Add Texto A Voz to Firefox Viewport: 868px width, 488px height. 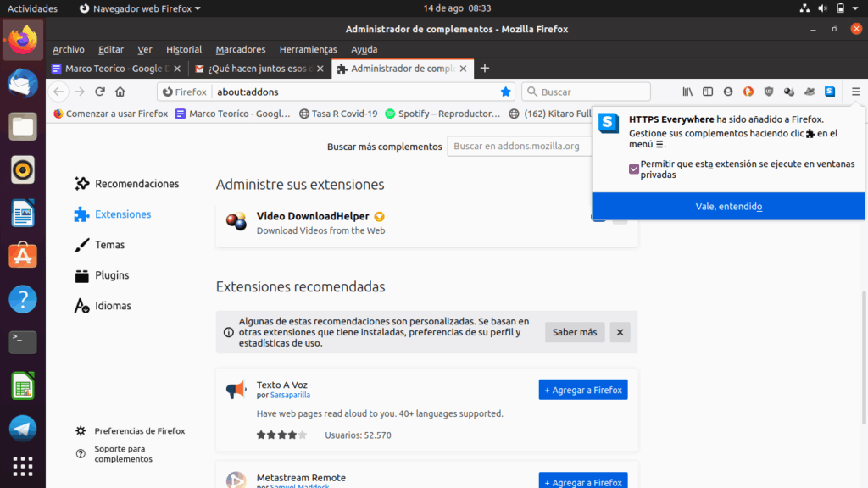click(583, 390)
